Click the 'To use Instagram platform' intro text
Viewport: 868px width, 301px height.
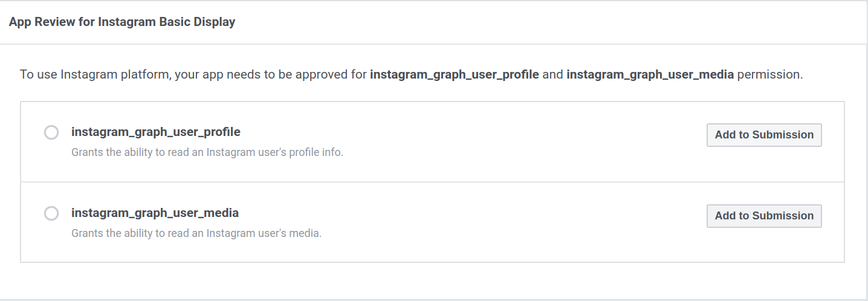[x=94, y=76]
